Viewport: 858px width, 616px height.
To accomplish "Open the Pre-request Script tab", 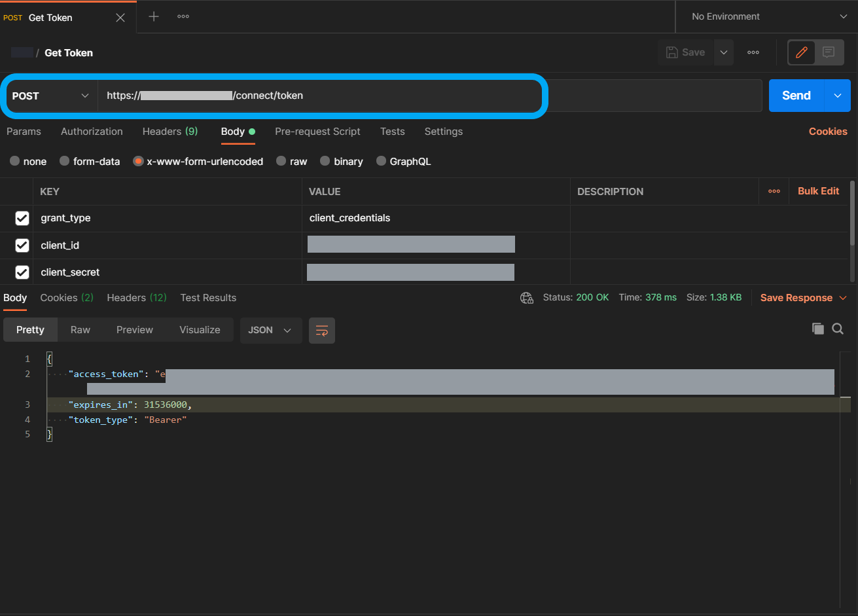I will tap(317, 132).
